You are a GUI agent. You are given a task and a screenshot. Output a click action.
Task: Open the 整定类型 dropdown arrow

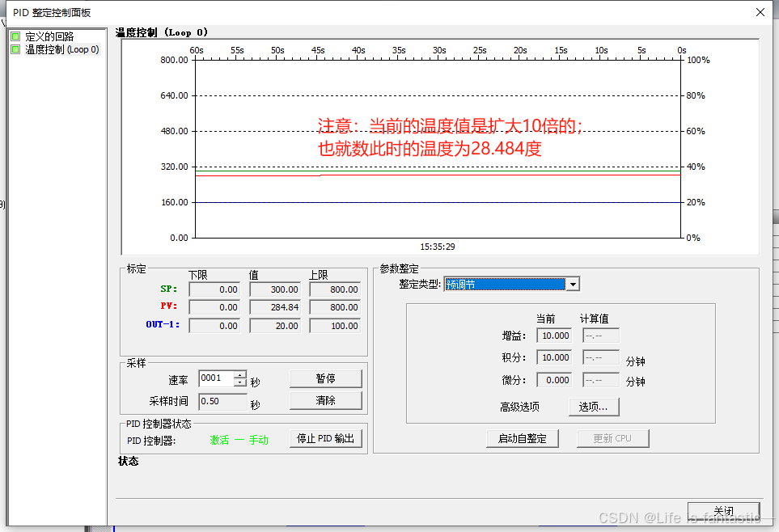click(573, 284)
